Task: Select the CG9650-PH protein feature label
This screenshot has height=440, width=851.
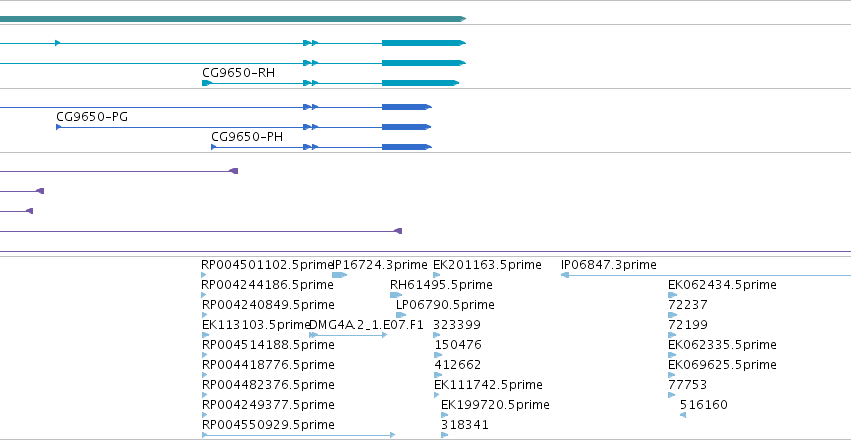Action: click(247, 137)
